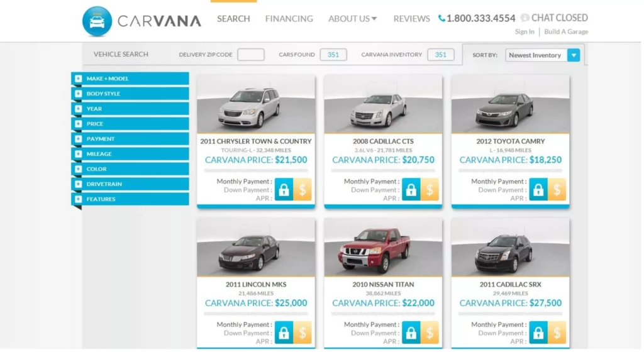
Task: Click the Cars Found 351 box
Action: click(333, 55)
